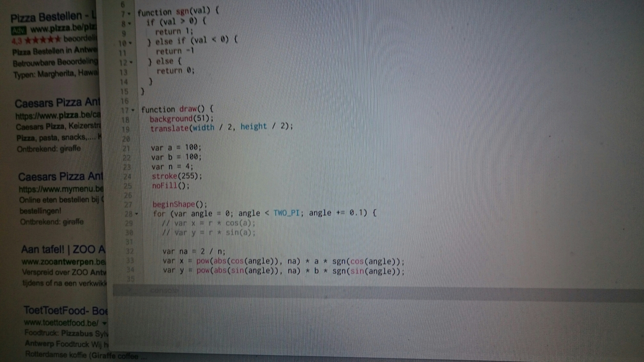Click line number 21 in gutter
The image size is (644, 362).
coord(126,148)
